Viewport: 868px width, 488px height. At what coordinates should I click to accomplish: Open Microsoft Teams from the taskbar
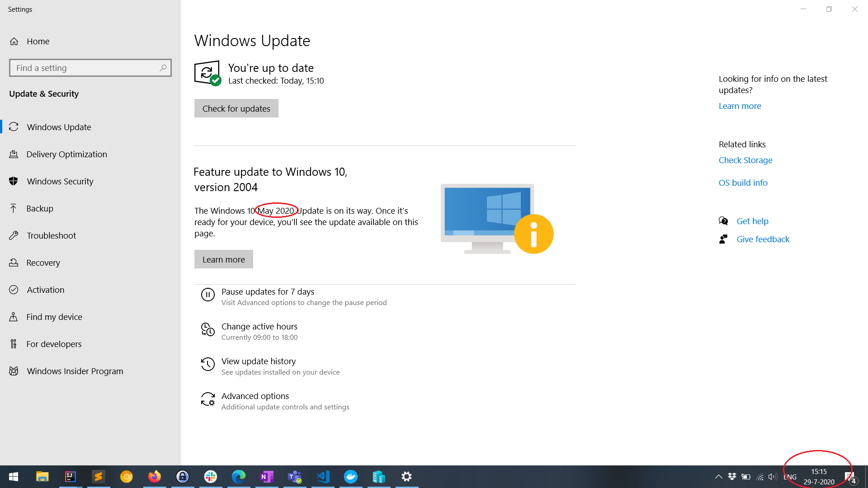click(x=294, y=477)
